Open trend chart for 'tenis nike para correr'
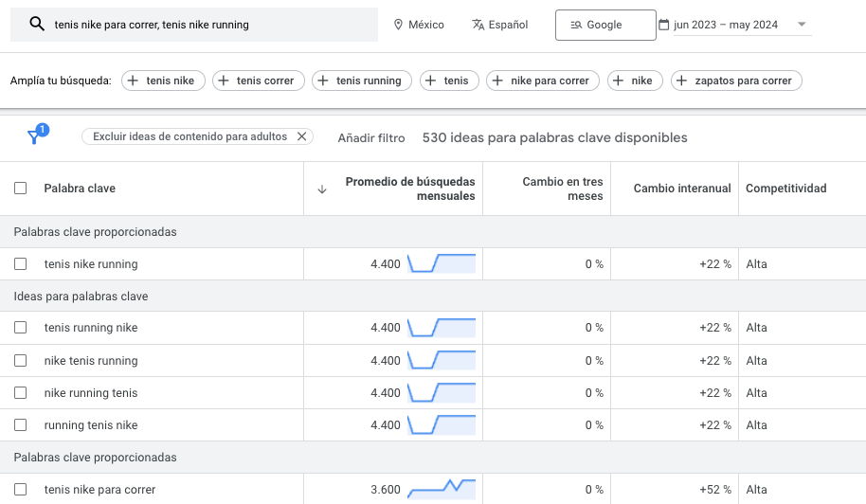Viewport: 866px width, 504px height. [x=442, y=489]
